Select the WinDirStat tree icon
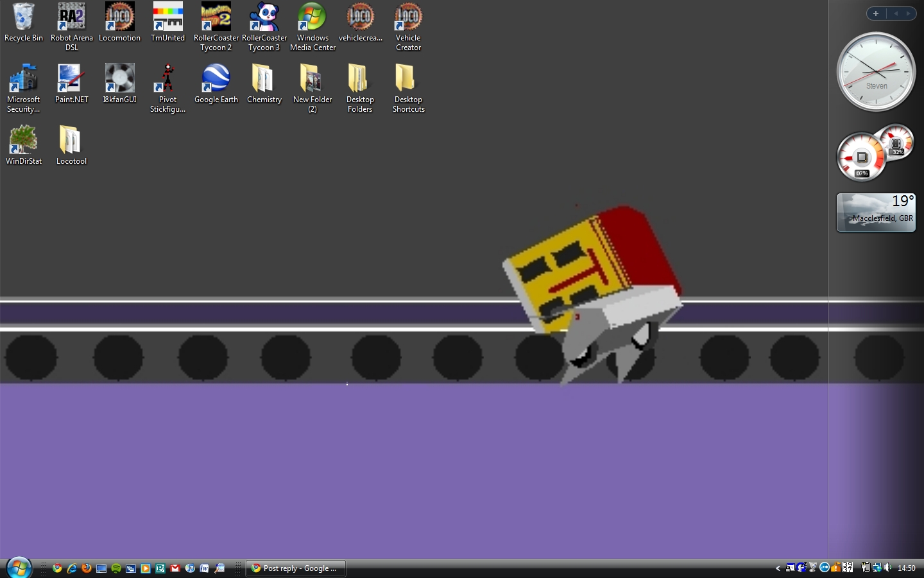This screenshot has width=924, height=578. (x=24, y=146)
